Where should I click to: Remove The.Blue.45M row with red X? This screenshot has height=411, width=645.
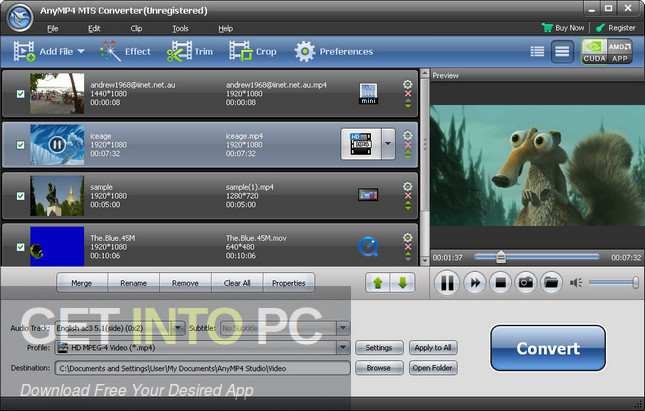point(408,247)
